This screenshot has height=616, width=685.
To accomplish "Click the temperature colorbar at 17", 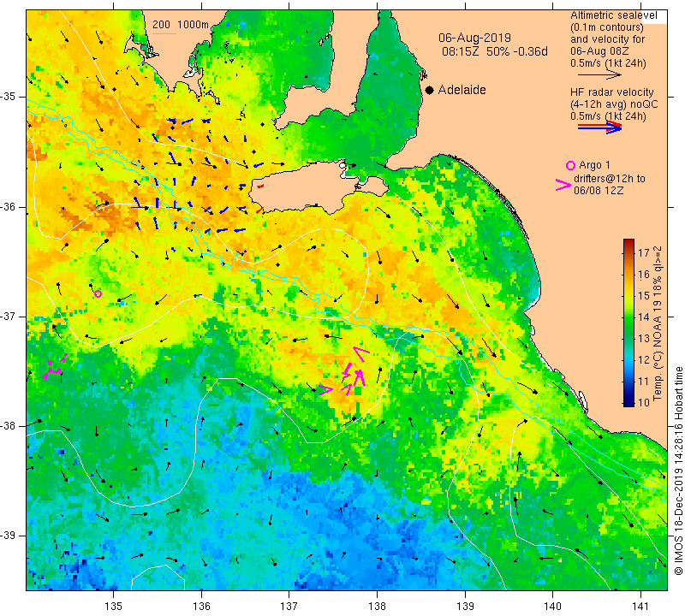I will click(x=628, y=252).
